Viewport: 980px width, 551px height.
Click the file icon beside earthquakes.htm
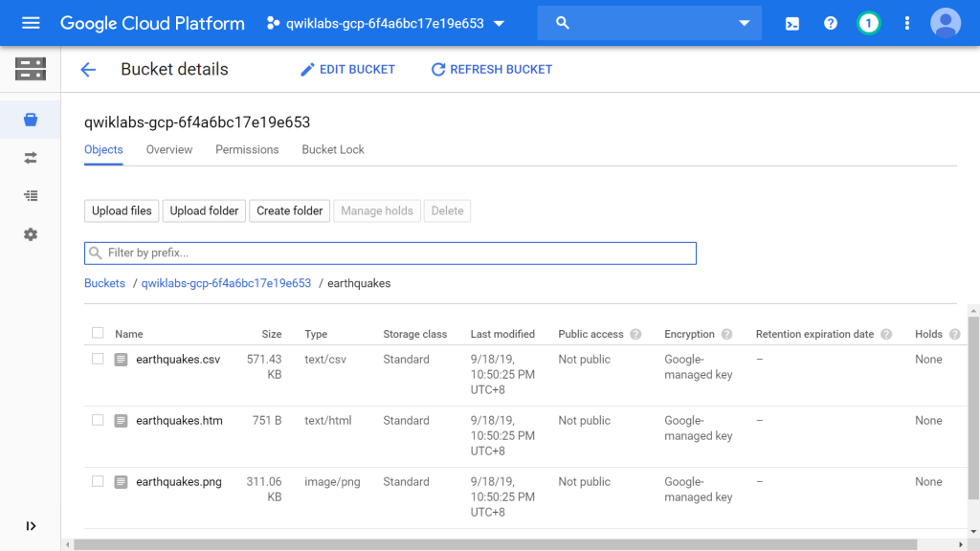tap(121, 421)
